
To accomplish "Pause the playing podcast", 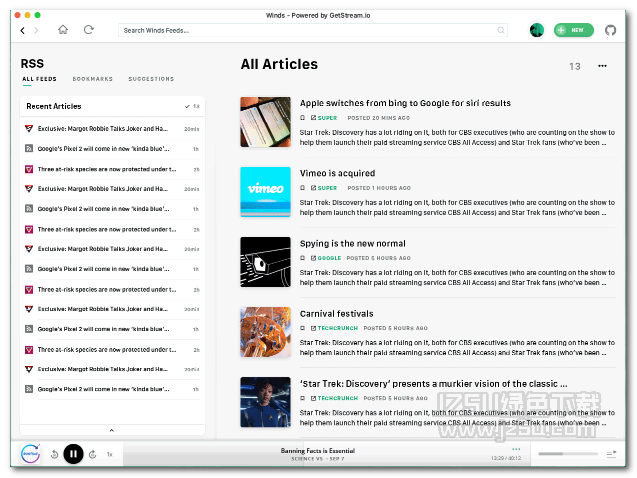I will pyautogui.click(x=73, y=454).
